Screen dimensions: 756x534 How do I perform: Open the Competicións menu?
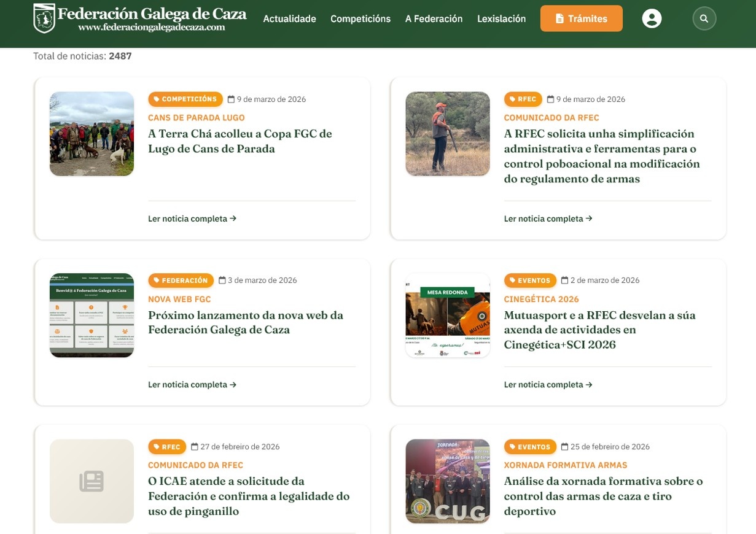[360, 19]
